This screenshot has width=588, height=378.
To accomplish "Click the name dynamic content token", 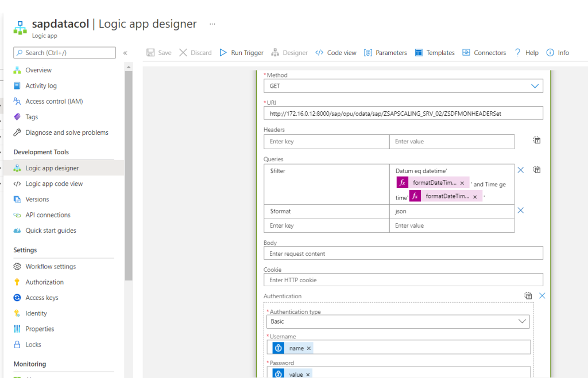I will click(292, 348).
